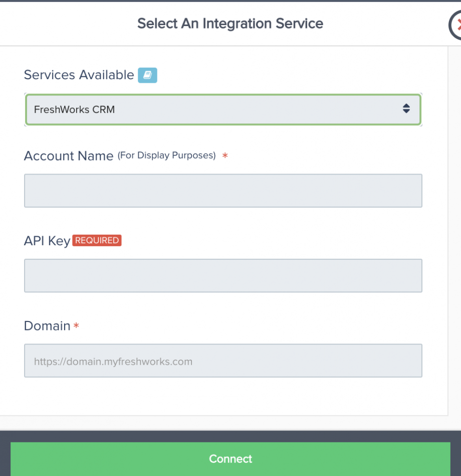The height and width of the screenshot is (476, 461).
Task: Click the API Key label
Action: point(47,241)
